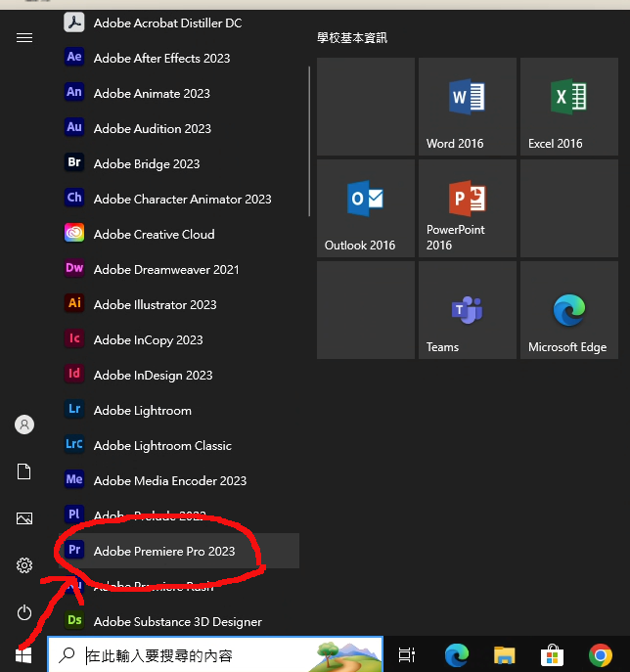Open Adobe Premiere Pro 2023

(x=163, y=551)
